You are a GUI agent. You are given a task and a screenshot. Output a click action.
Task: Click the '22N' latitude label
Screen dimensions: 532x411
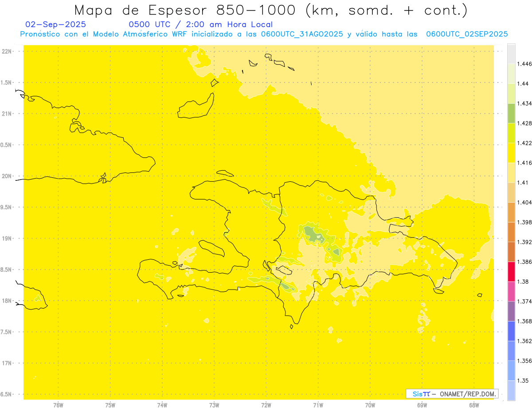[7, 51]
